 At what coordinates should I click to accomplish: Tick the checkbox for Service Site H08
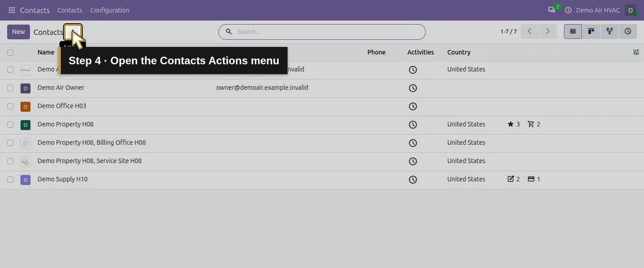(x=10, y=161)
